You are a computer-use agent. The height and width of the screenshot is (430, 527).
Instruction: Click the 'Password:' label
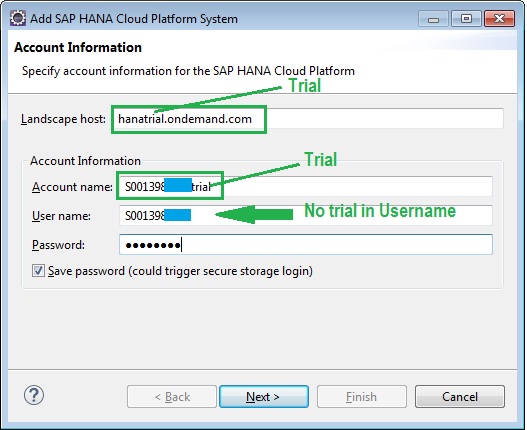tap(58, 245)
